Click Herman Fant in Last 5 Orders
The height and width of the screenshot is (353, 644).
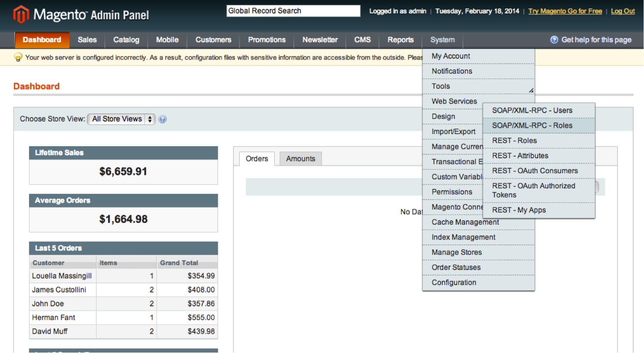(x=54, y=318)
